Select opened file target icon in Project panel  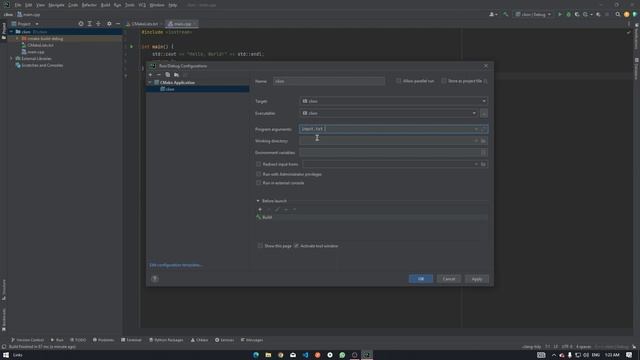point(81,24)
